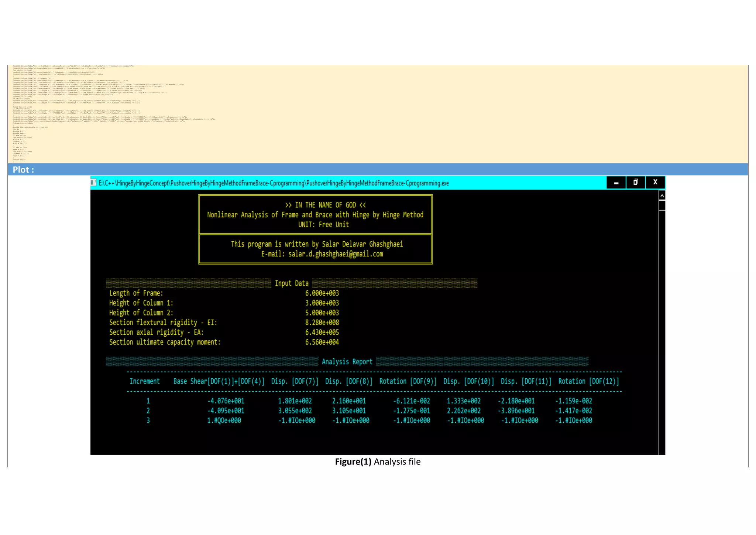Click the Height of Column 1 value 3.000e+003
The image size is (756, 535).
click(322, 303)
